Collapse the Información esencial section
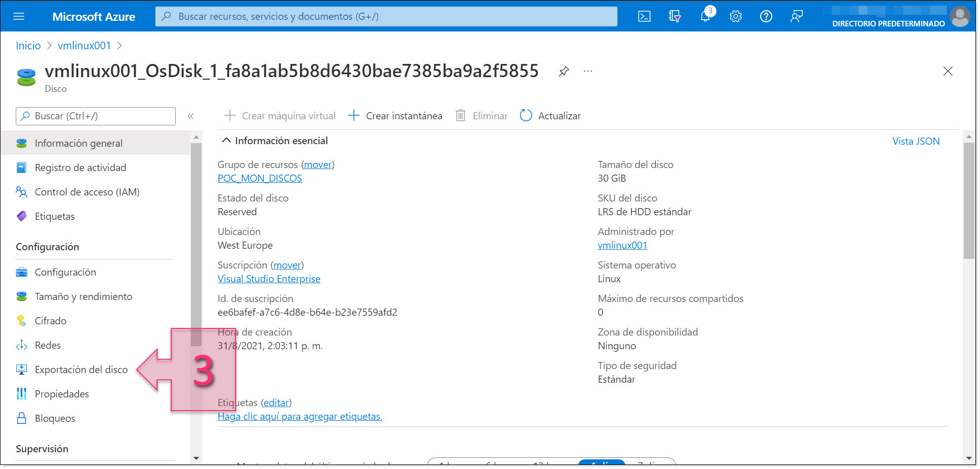 click(226, 140)
